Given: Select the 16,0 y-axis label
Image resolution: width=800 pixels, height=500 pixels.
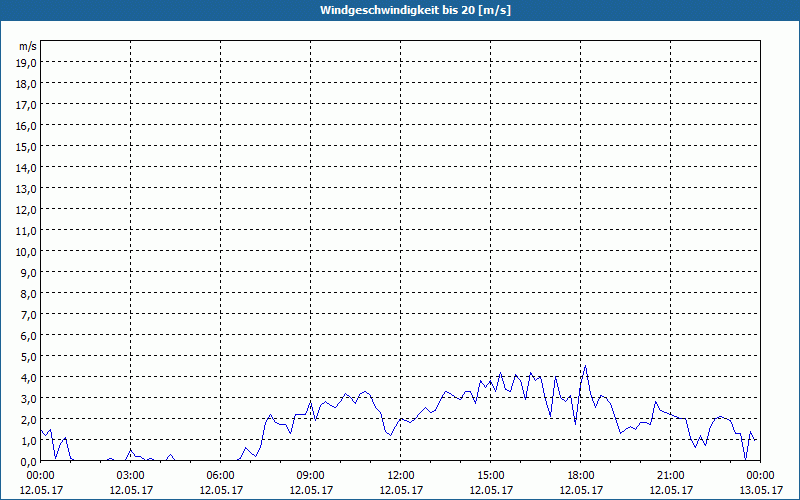Looking at the screenshot, I should coord(28,126).
